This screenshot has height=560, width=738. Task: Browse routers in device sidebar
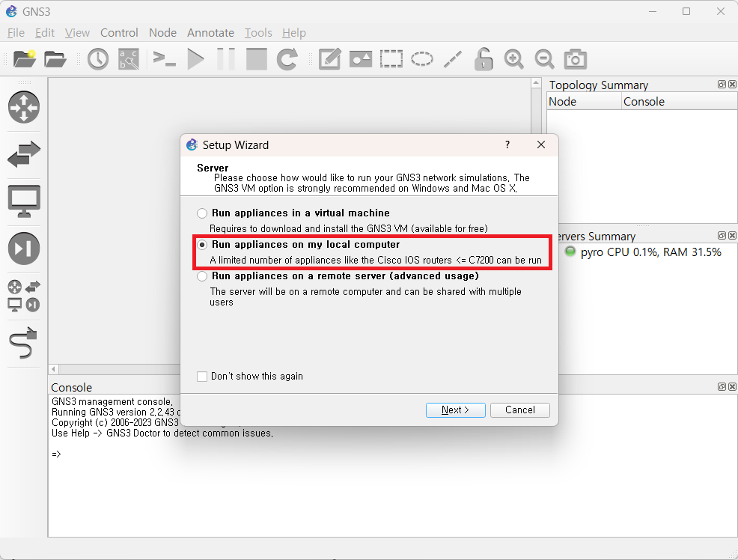click(x=24, y=107)
